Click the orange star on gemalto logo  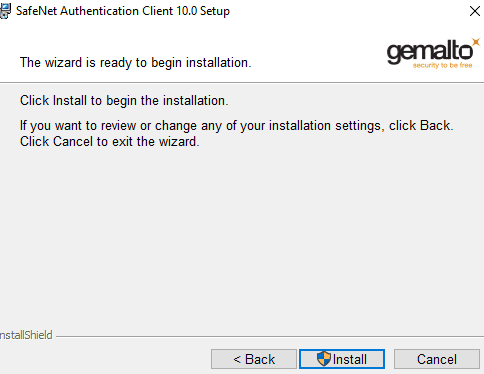[x=476, y=42]
